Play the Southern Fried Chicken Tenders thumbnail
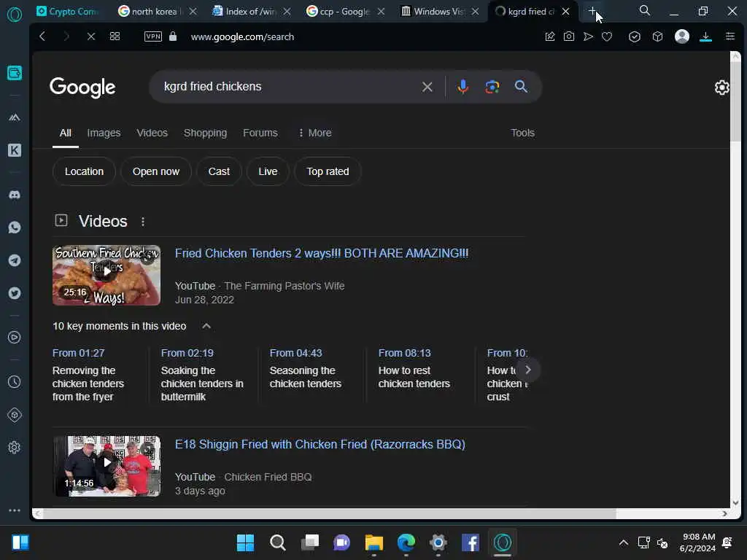Image resolution: width=747 pixels, height=560 pixels. click(107, 275)
